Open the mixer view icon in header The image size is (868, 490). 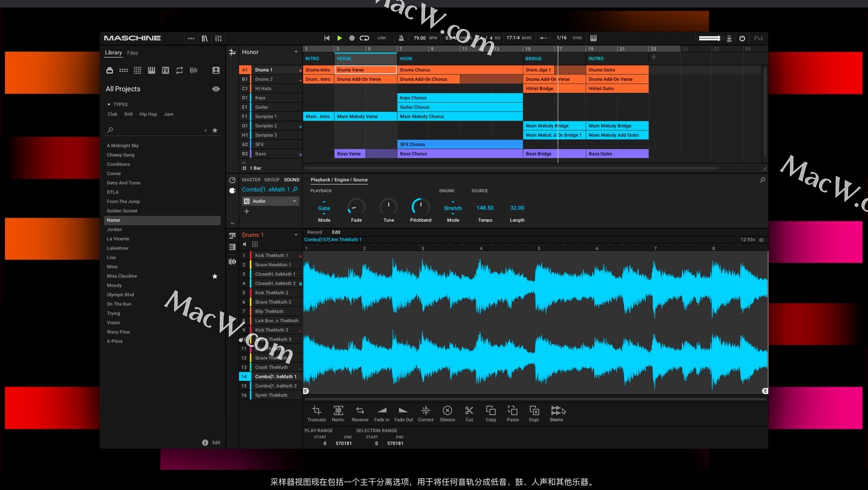click(x=218, y=38)
